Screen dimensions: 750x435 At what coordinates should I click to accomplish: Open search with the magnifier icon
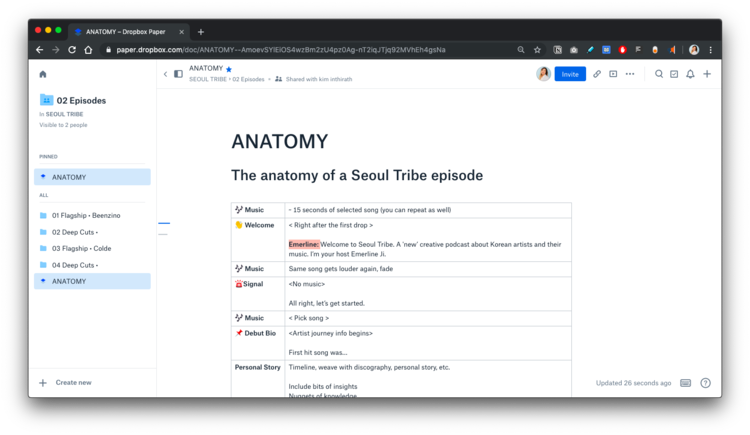(x=659, y=74)
